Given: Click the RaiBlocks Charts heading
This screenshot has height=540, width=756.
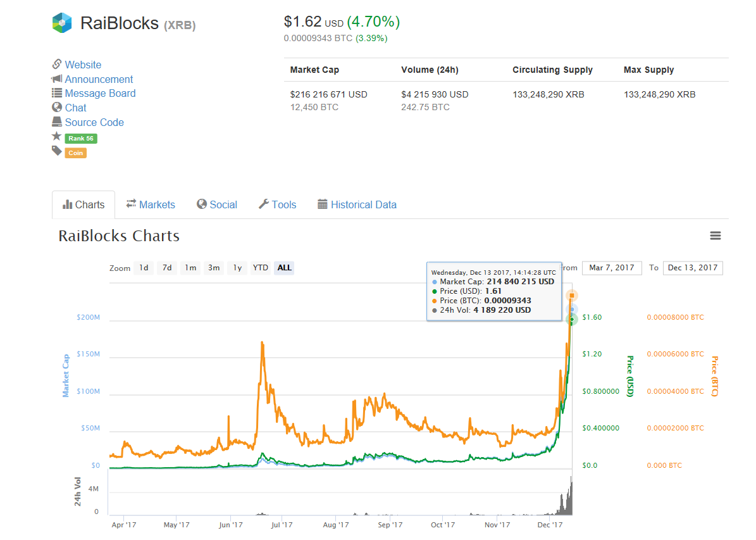Looking at the screenshot, I should pyautogui.click(x=119, y=235).
